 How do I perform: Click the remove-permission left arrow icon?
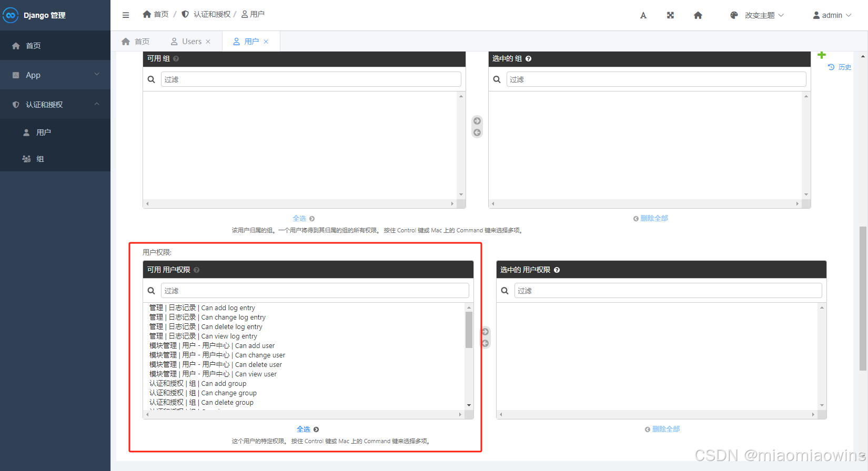[486, 343]
